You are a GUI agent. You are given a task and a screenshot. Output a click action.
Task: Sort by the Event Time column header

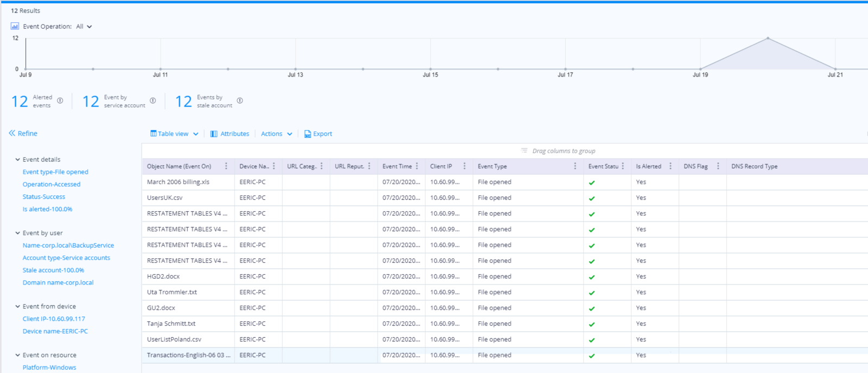pos(397,166)
